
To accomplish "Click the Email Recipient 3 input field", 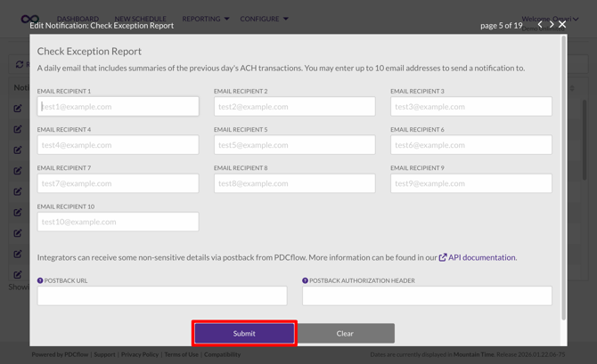I will click(x=471, y=107).
